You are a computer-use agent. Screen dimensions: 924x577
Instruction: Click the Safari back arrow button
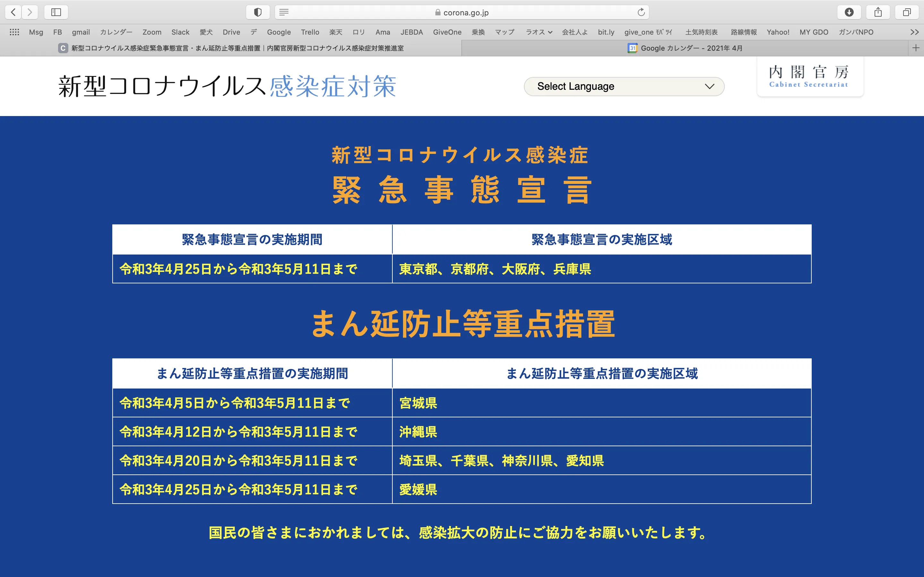tap(13, 12)
